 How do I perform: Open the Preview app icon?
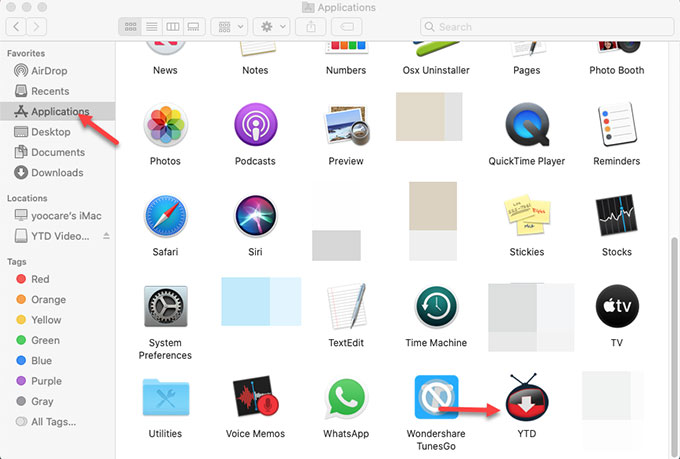pos(346,125)
